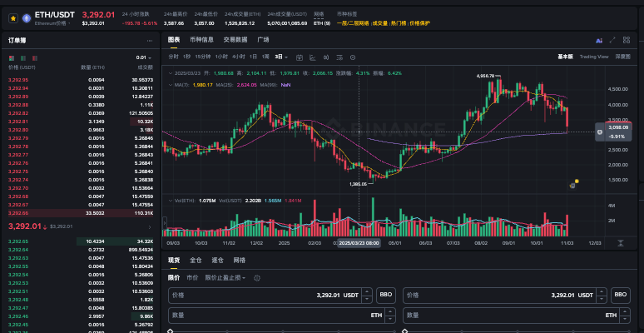The image size is (644, 333).
Task: Open the stop-limit order type dropdown
Action: click(225, 277)
